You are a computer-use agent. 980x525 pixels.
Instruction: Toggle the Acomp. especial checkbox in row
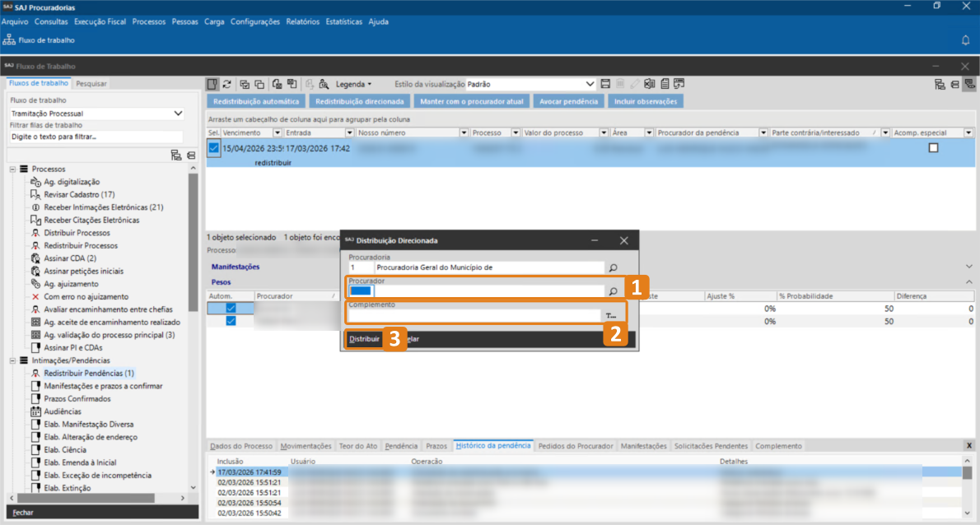(x=933, y=148)
